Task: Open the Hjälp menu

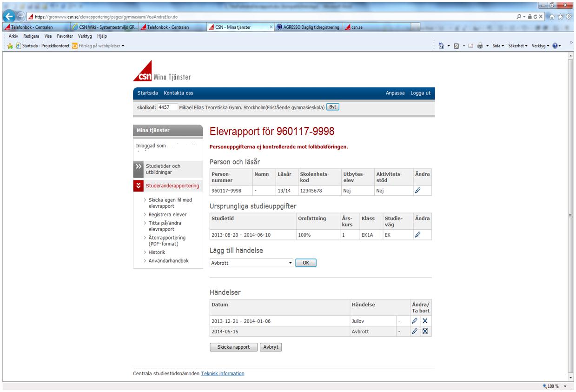Action: (101, 36)
